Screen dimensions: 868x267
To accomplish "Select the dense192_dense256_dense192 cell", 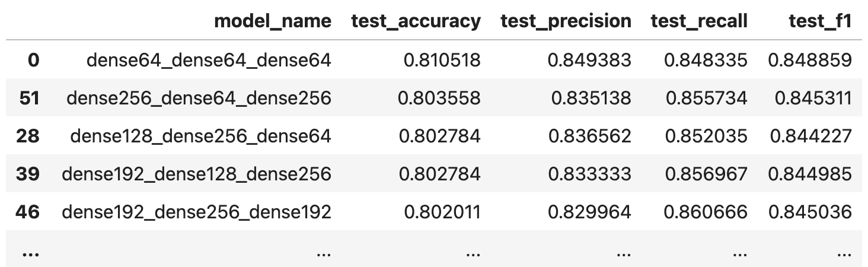I will [x=196, y=212].
